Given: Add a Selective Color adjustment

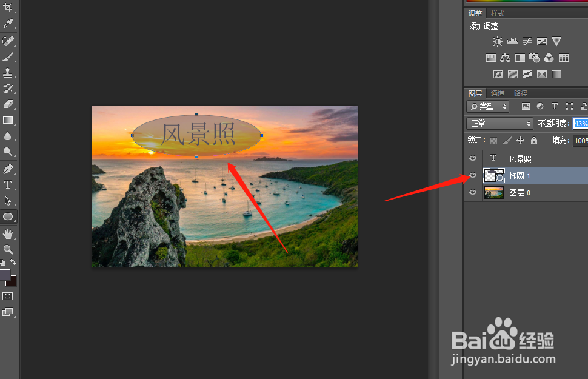Looking at the screenshot, I should click(x=542, y=75).
